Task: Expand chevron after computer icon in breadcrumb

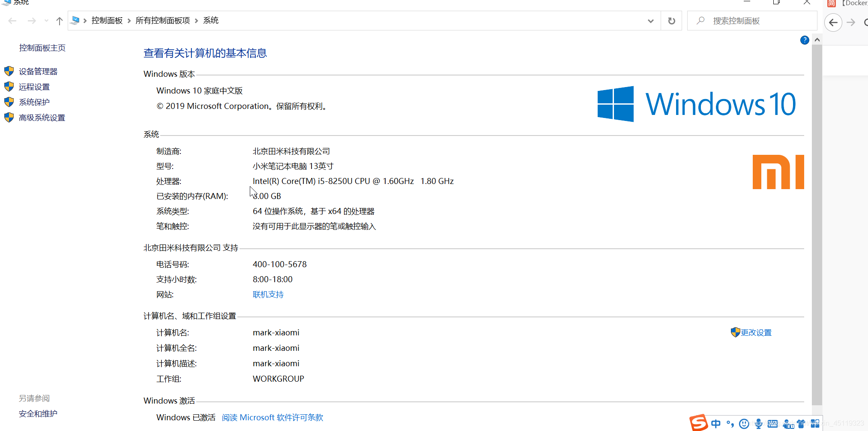Action: tap(85, 21)
